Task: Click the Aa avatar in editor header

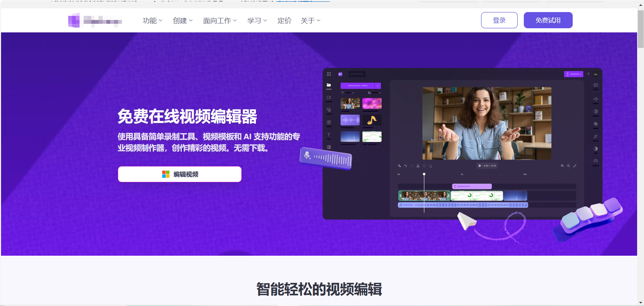Action: [x=596, y=74]
